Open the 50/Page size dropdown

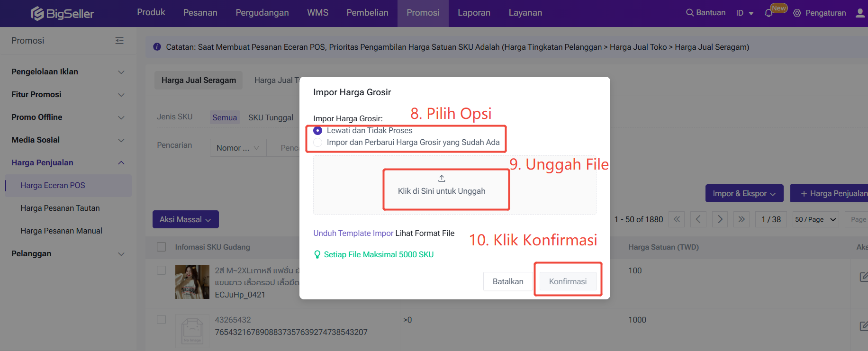[815, 219]
